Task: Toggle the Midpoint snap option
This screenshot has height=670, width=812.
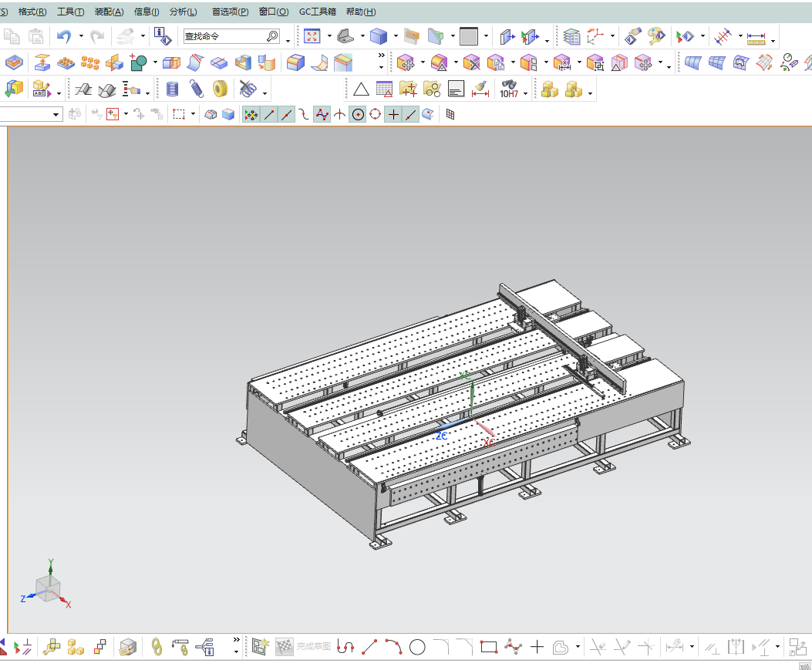Action: (x=286, y=114)
